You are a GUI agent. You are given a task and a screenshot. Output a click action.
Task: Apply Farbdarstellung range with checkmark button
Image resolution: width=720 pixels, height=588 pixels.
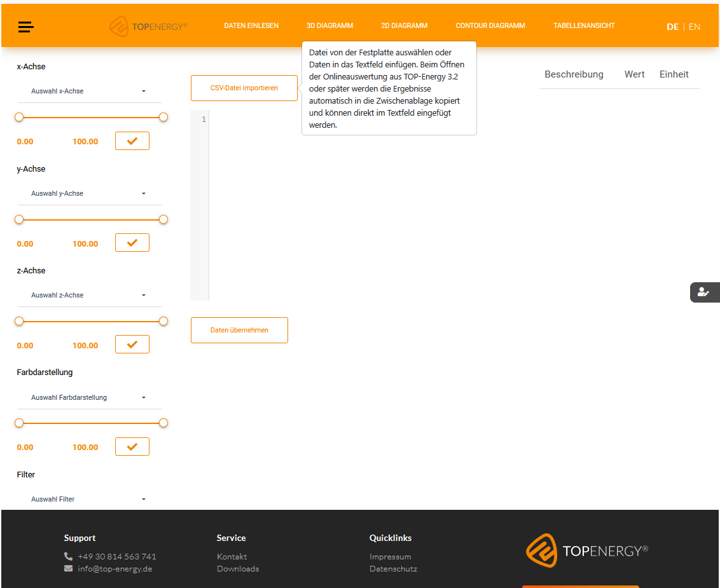[132, 447]
